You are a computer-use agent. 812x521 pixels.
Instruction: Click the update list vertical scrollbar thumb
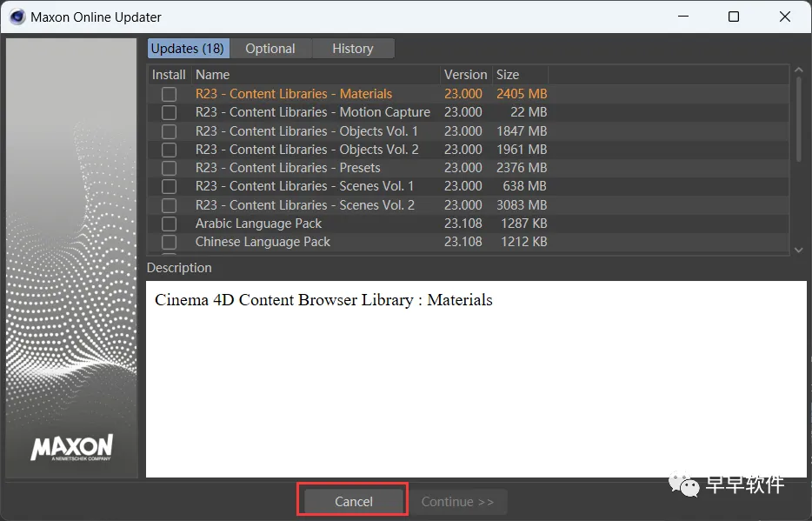[799, 118]
